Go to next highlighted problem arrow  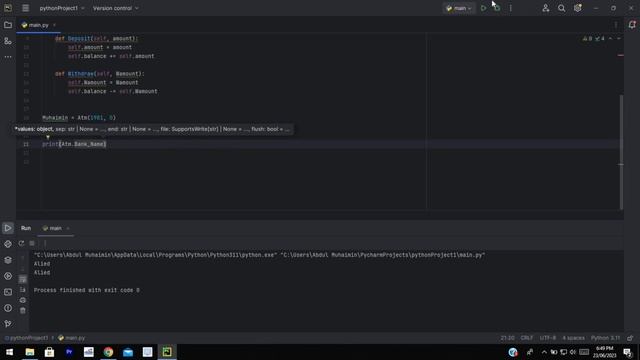pos(619,39)
